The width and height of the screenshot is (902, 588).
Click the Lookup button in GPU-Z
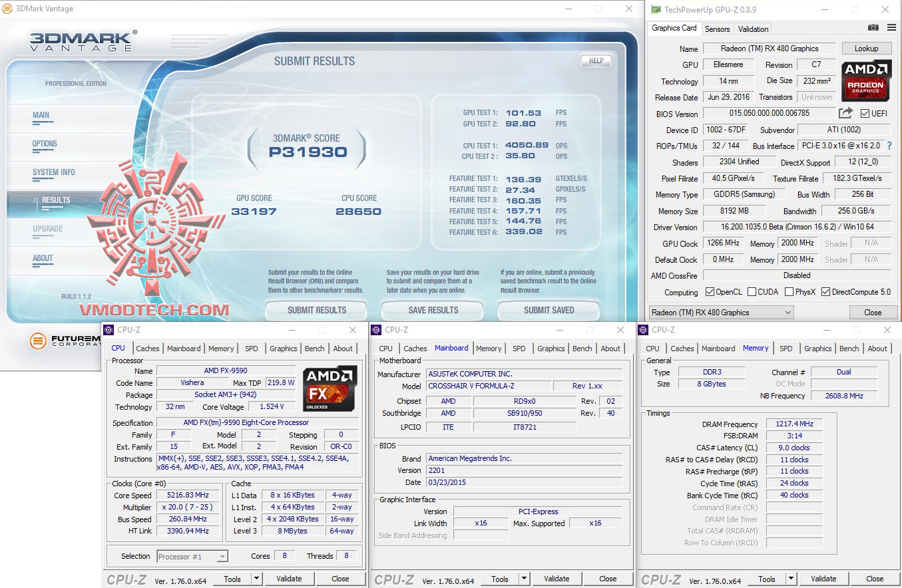pyautogui.click(x=866, y=48)
